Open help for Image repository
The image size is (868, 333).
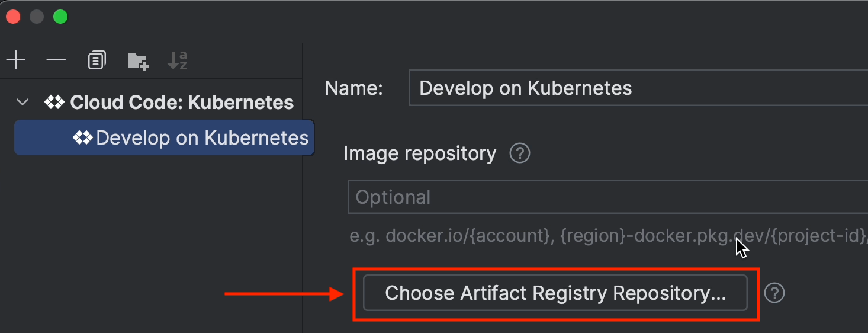click(x=520, y=154)
